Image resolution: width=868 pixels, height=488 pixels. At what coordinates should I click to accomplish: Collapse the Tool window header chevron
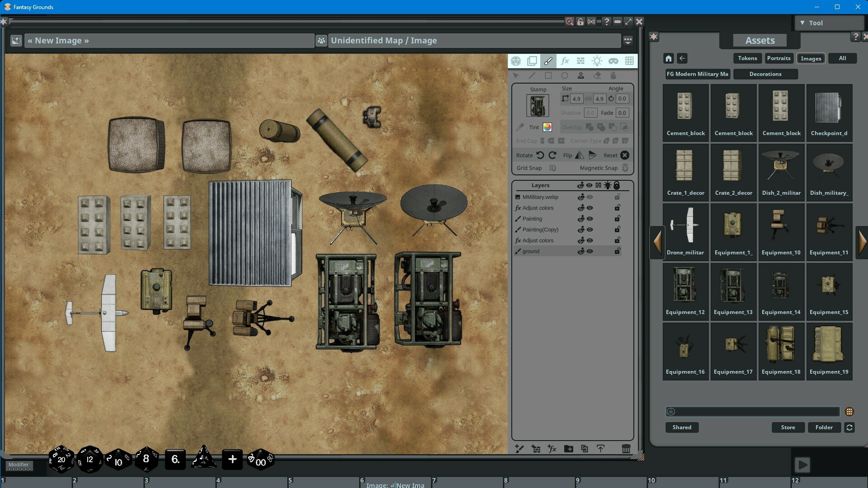pyautogui.click(x=803, y=22)
